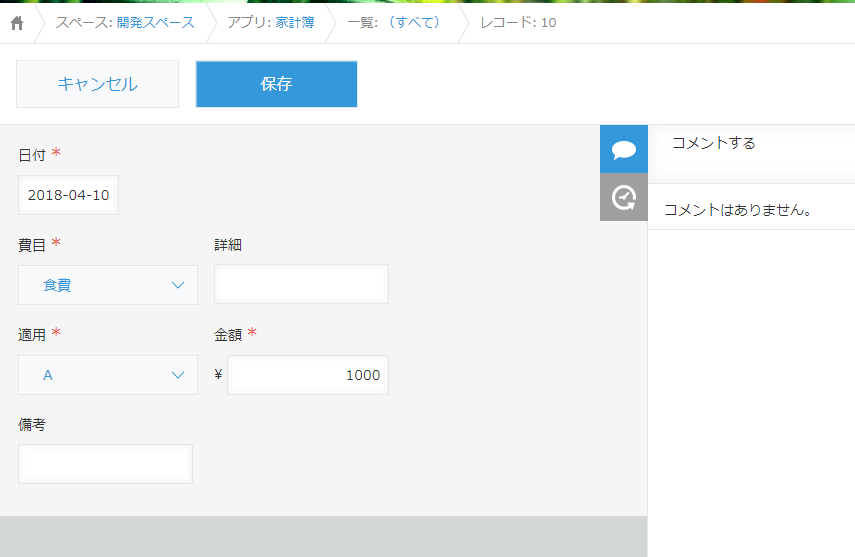
Task: Click the chevron of the A dropdown
Action: [178, 375]
